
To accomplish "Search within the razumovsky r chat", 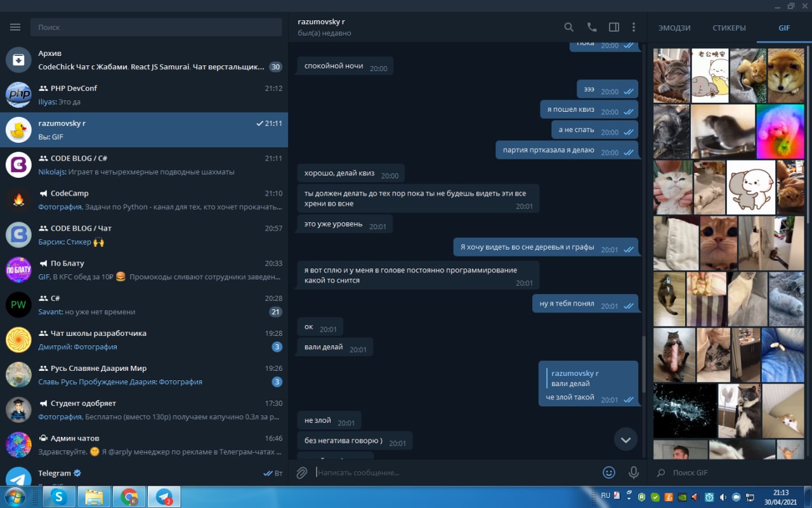I will tap(569, 27).
